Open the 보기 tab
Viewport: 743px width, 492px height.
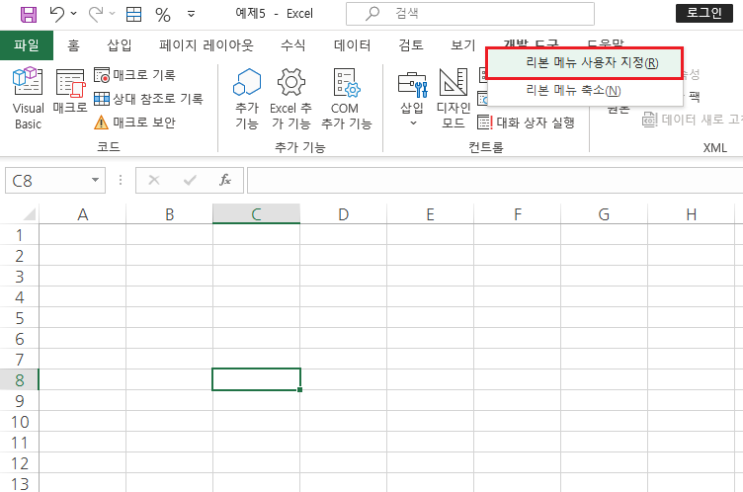tap(463, 45)
